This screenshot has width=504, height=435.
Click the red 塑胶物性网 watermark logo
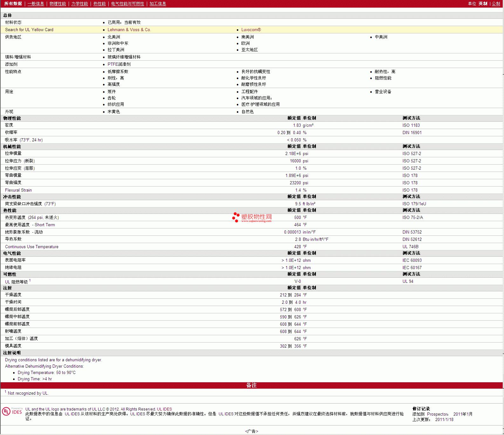click(252, 217)
